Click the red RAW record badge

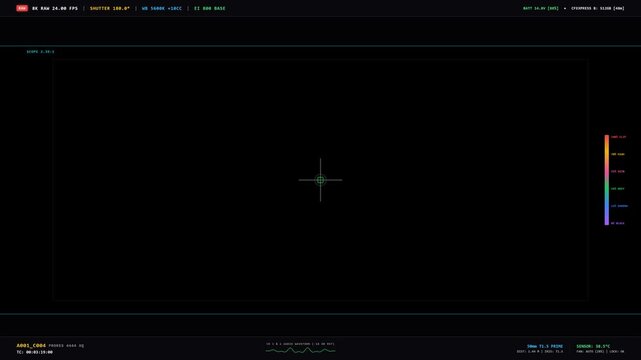pos(22,8)
